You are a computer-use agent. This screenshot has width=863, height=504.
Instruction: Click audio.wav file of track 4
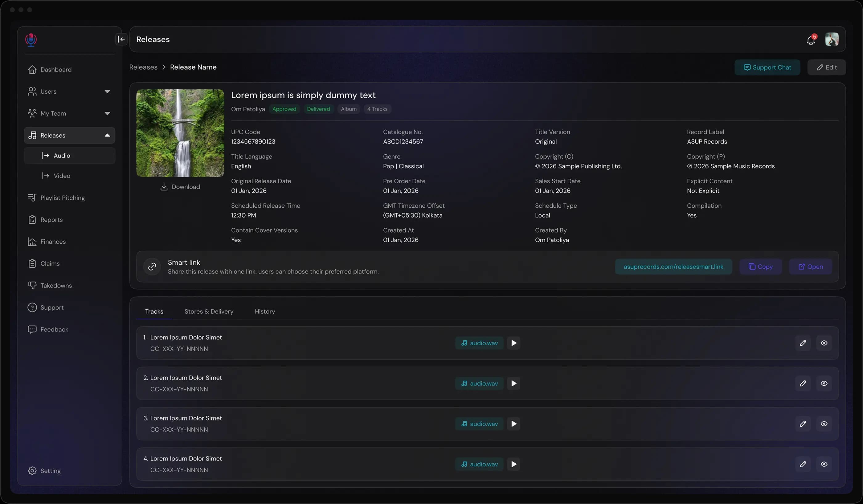pyautogui.click(x=479, y=464)
